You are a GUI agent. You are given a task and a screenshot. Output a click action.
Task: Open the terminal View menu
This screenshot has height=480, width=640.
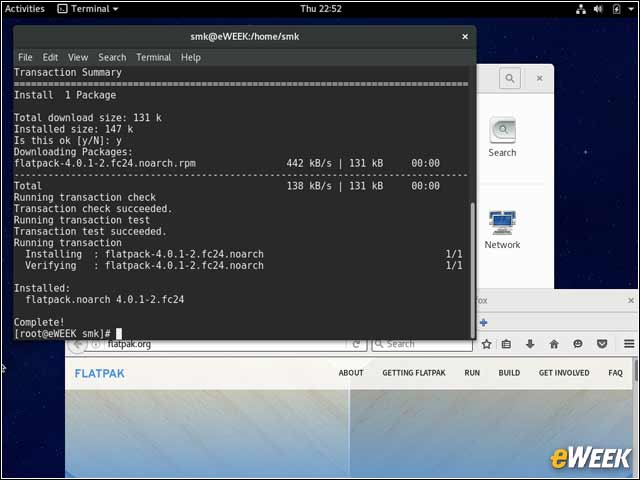pyautogui.click(x=78, y=57)
